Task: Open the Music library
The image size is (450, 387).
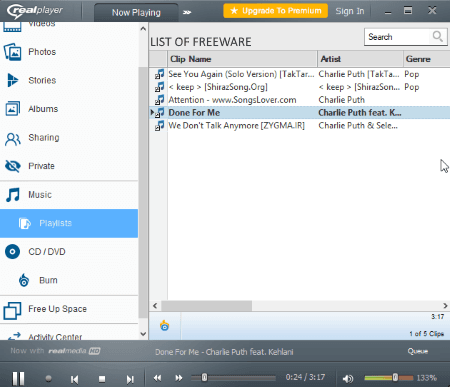Action: 69,195
